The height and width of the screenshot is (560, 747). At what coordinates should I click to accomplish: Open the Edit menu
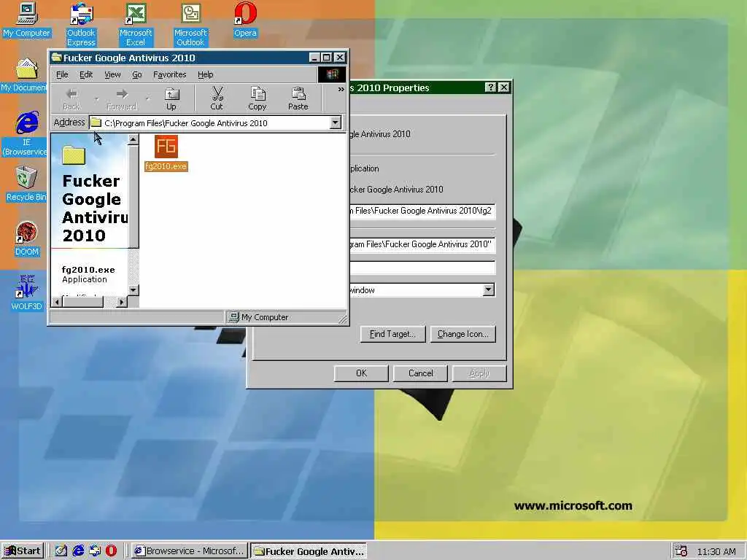(86, 75)
